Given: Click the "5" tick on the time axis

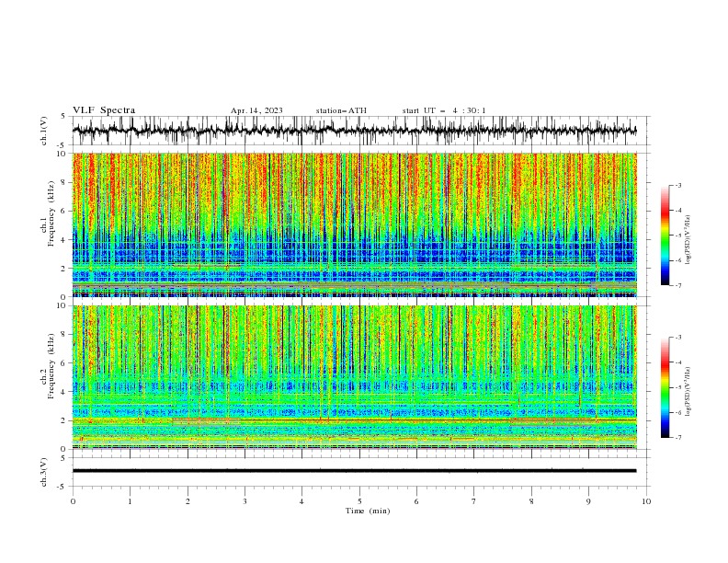Looking at the screenshot, I should point(359,501).
